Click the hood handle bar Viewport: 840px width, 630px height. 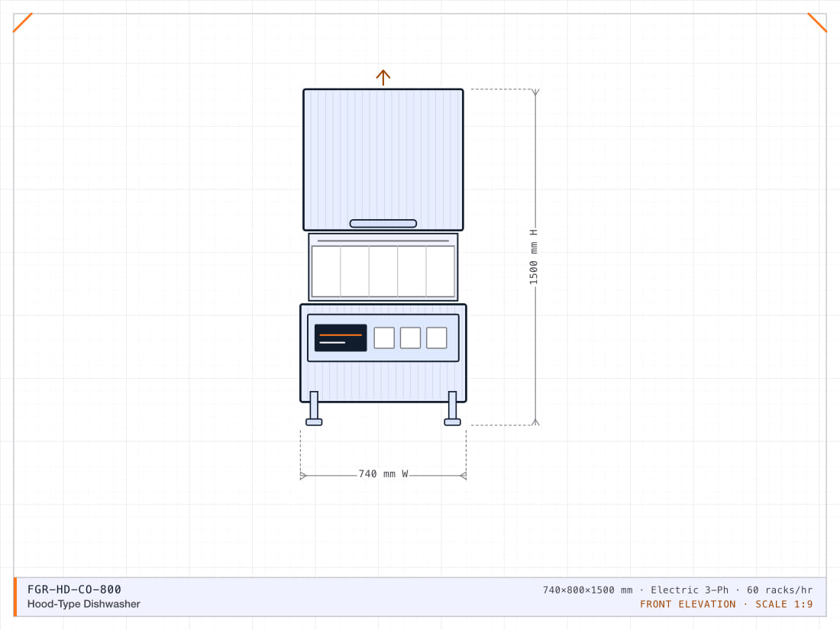[x=383, y=224]
